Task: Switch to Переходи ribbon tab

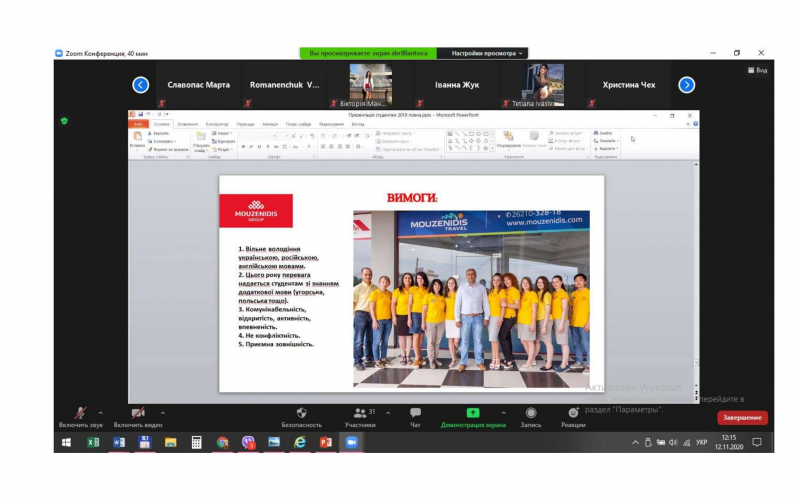Action: (x=245, y=124)
